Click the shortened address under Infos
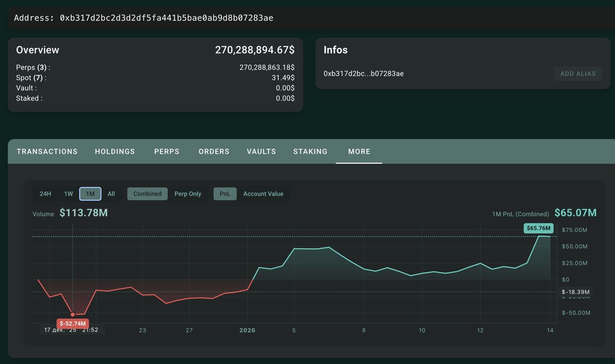The height and width of the screenshot is (364, 615). [364, 73]
